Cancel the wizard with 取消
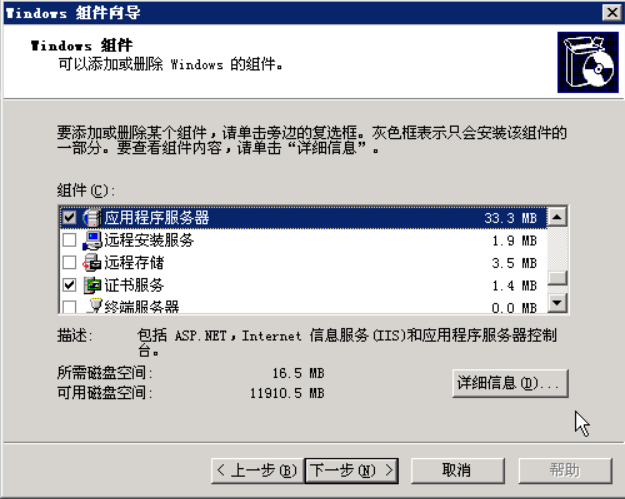The width and height of the screenshot is (625, 499). 457,471
